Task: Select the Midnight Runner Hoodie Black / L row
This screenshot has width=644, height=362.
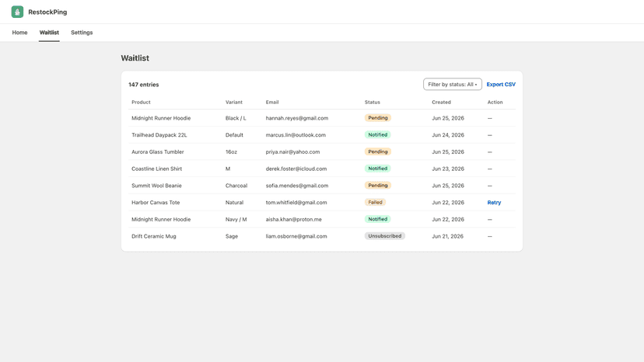Action: [x=322, y=118]
